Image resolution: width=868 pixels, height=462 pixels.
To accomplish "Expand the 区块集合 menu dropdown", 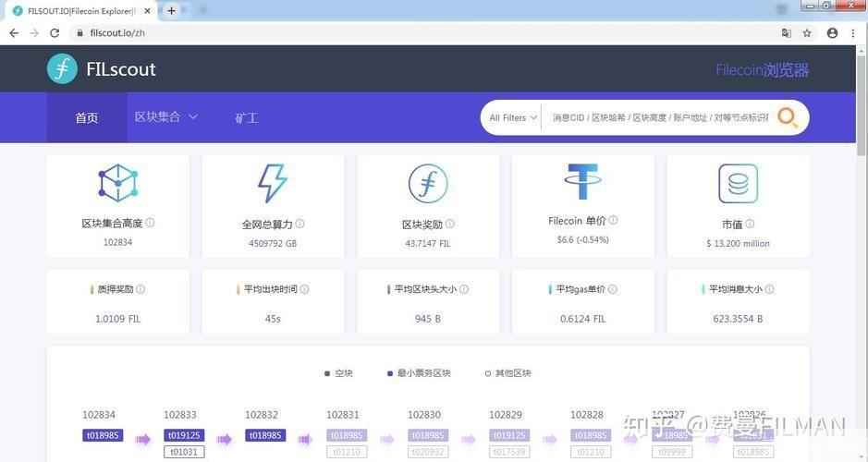I will pyautogui.click(x=166, y=116).
